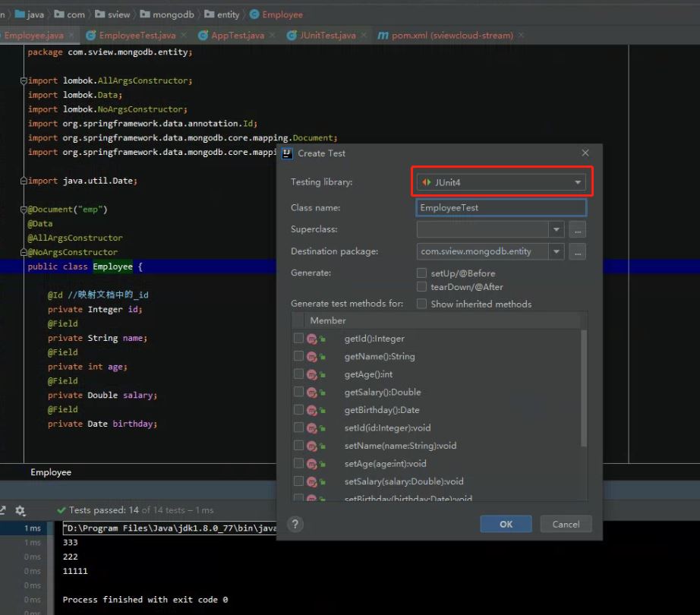Click the Employee class breadcrumb

276,14
